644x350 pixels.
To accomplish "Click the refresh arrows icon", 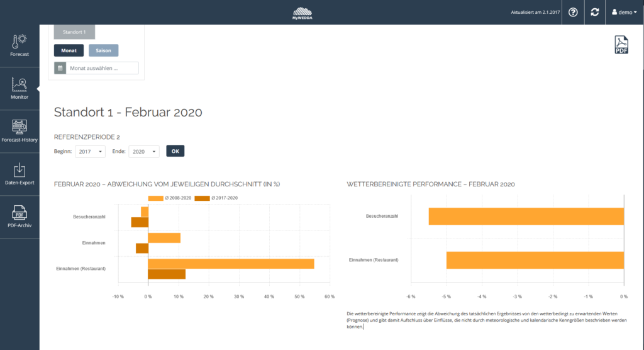I will 594,12.
